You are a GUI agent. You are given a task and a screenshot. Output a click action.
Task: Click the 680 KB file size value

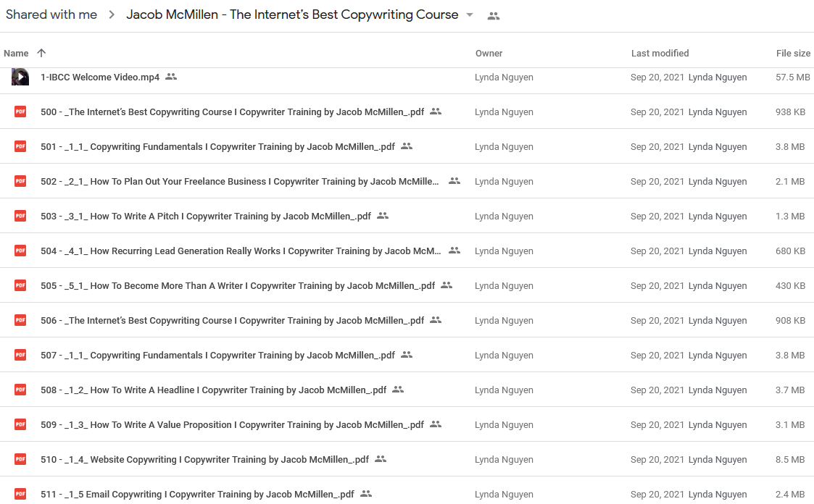[x=791, y=251]
